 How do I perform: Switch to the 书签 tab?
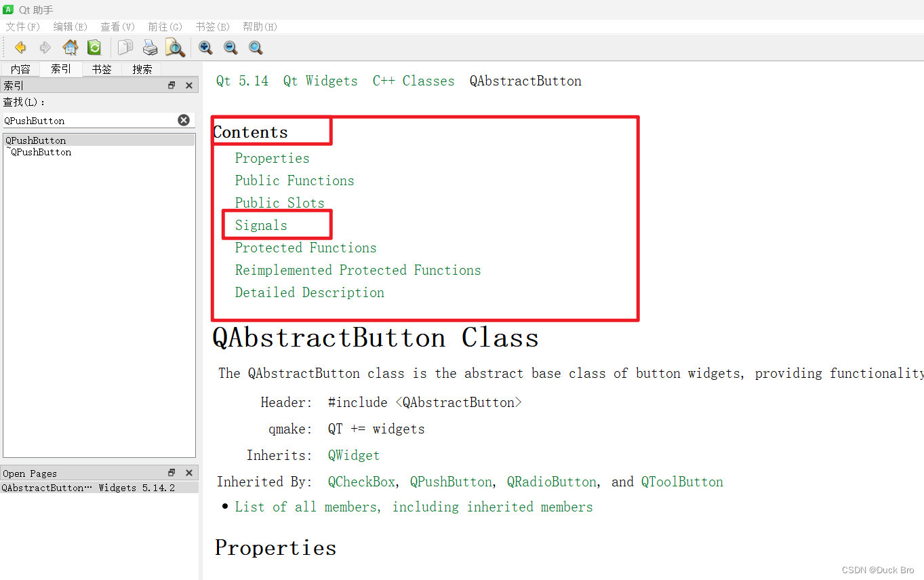[102, 69]
